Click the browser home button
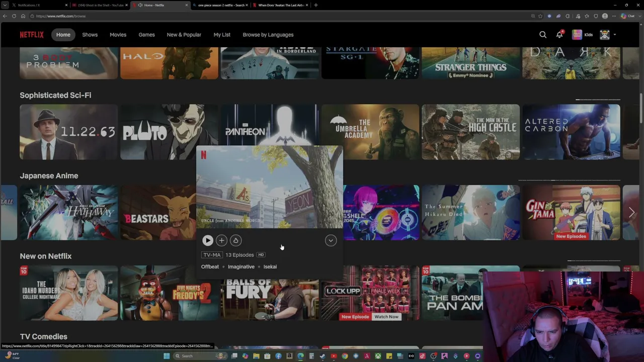The width and height of the screenshot is (644, 362). (x=23, y=16)
